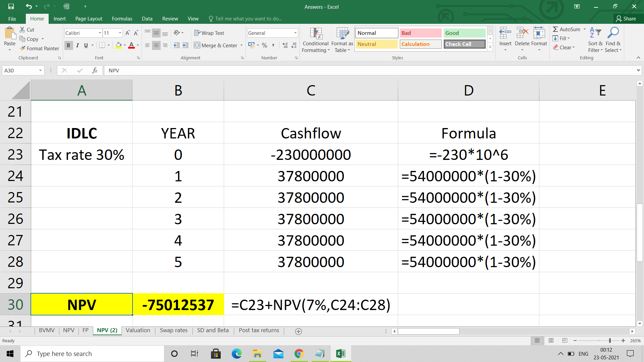Click the AutoSum sigma icon
Viewport: 644px width, 362px height.
coord(555,29)
